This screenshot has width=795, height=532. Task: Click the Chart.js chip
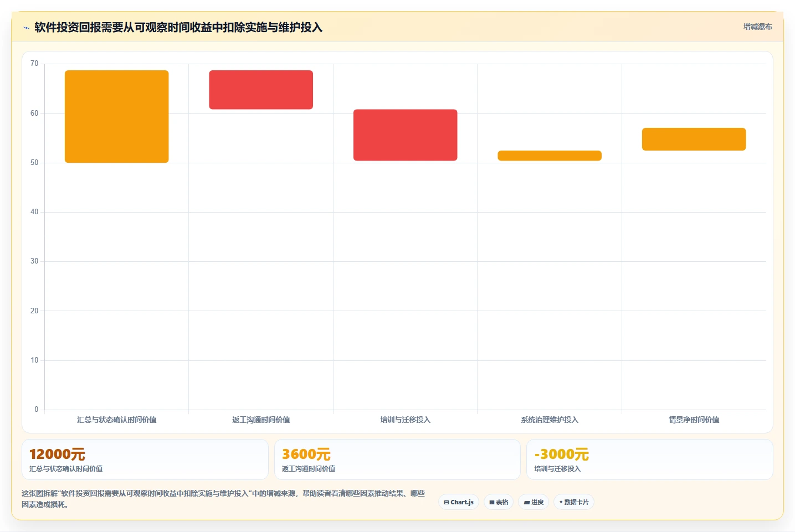[459, 502]
